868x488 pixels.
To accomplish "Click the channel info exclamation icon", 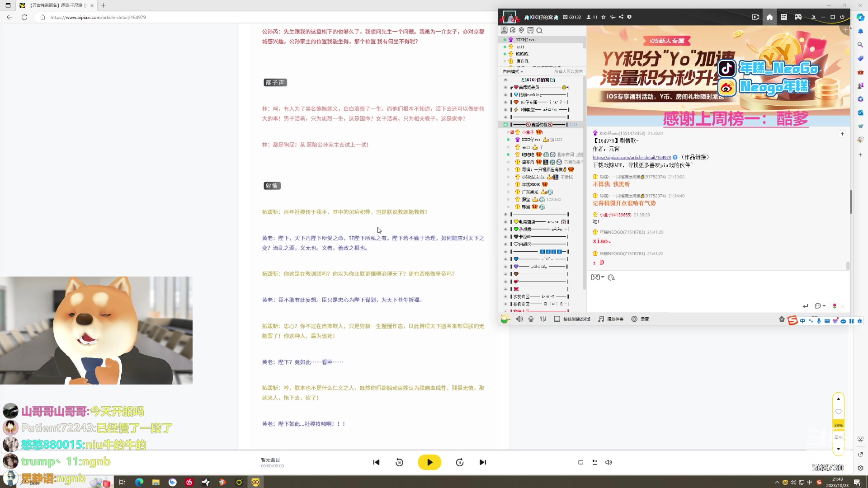I will pos(629,17).
